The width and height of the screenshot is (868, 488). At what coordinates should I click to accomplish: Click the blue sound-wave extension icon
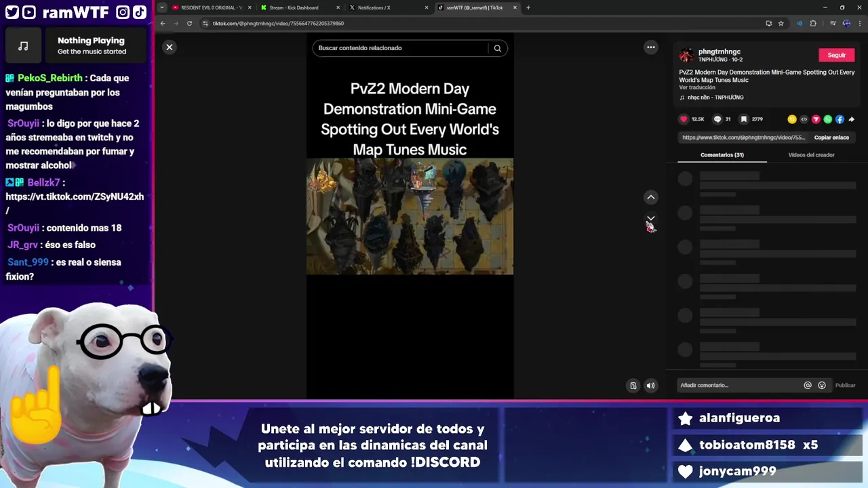(x=800, y=23)
